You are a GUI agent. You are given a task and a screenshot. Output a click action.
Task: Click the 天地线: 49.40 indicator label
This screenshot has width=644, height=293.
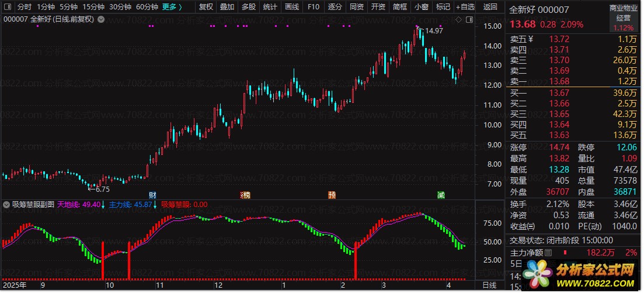(x=79, y=204)
